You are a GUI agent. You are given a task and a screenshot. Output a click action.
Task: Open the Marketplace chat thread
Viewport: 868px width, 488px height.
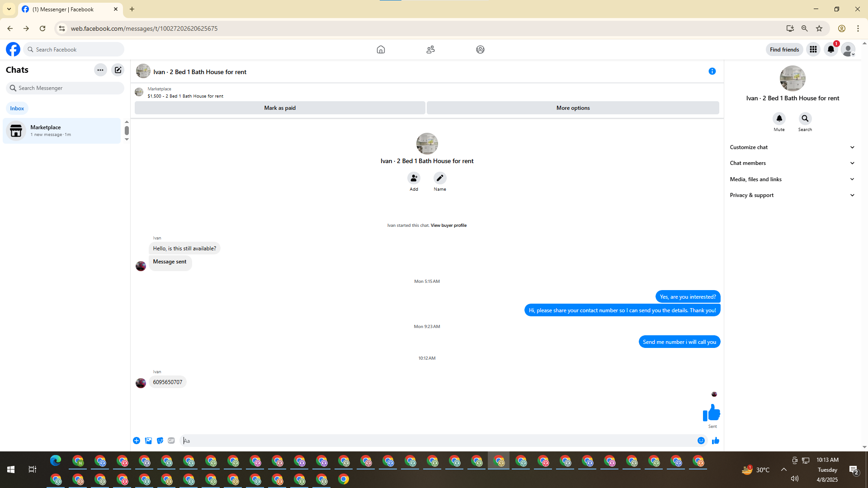pyautogui.click(x=62, y=131)
